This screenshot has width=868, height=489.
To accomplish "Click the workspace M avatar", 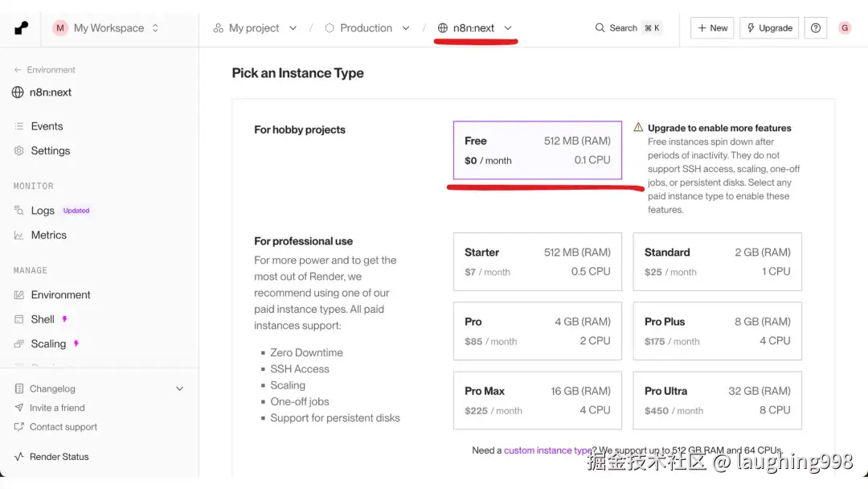I will point(59,27).
